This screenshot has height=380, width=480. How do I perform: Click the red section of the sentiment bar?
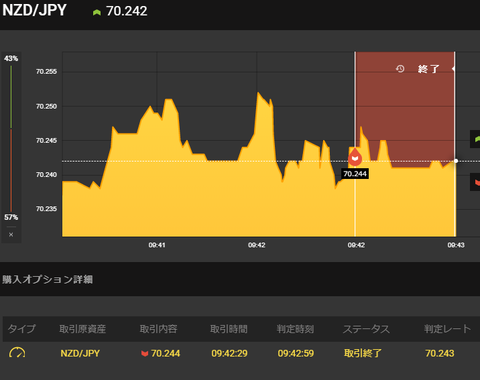(x=11, y=170)
